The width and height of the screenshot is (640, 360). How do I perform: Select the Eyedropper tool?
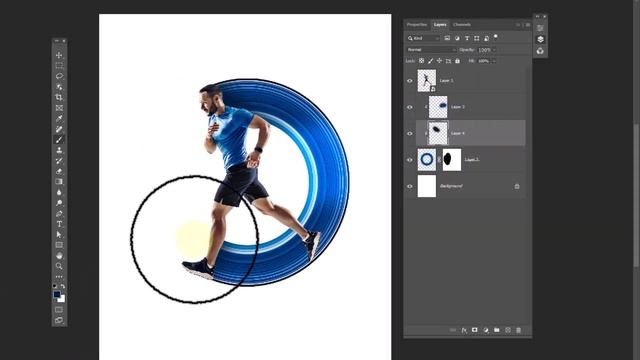(59, 118)
